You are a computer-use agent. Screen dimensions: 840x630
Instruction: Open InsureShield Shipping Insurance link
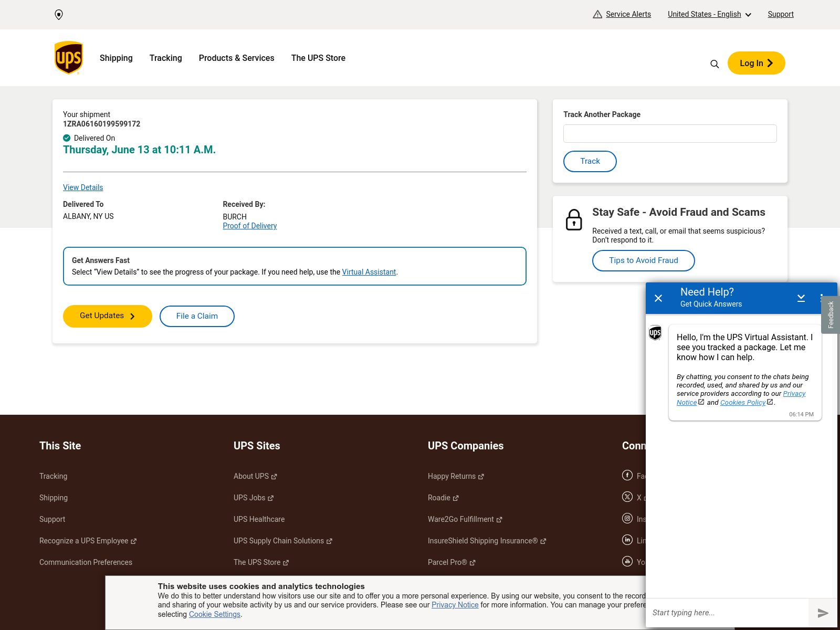click(x=487, y=541)
